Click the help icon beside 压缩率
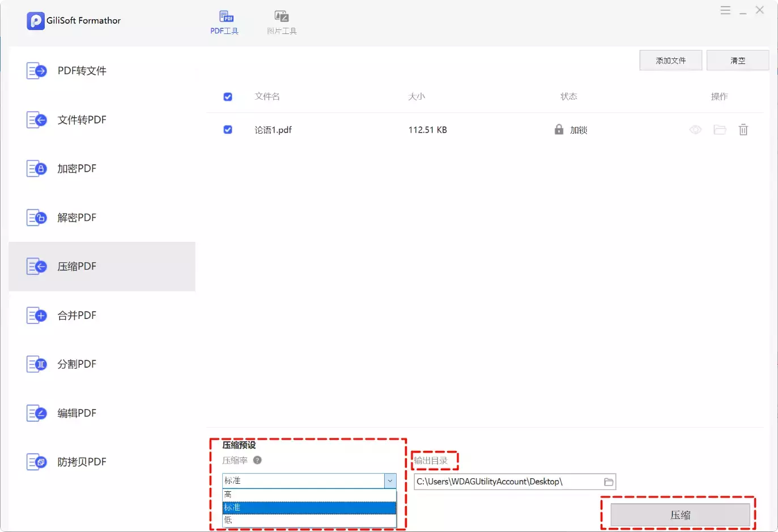Viewport: 778px width, 532px height. pos(257,460)
